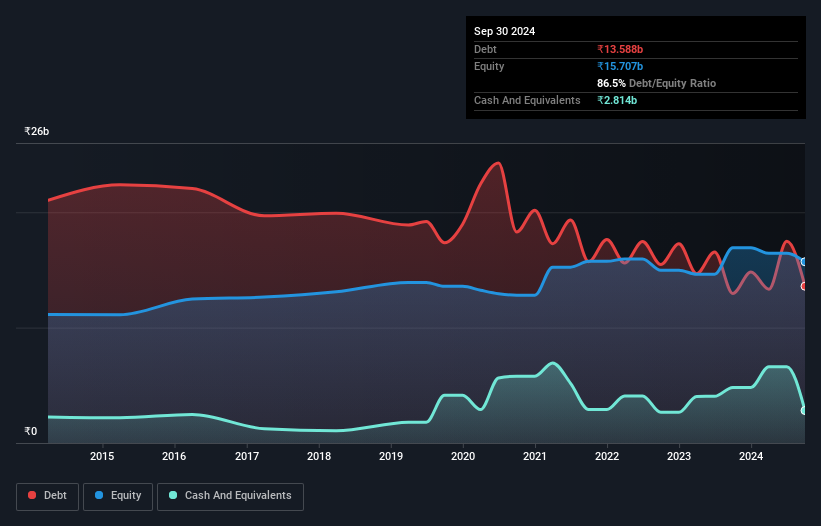Click the ₹0 y-axis label
The height and width of the screenshot is (526, 821).
[31, 431]
